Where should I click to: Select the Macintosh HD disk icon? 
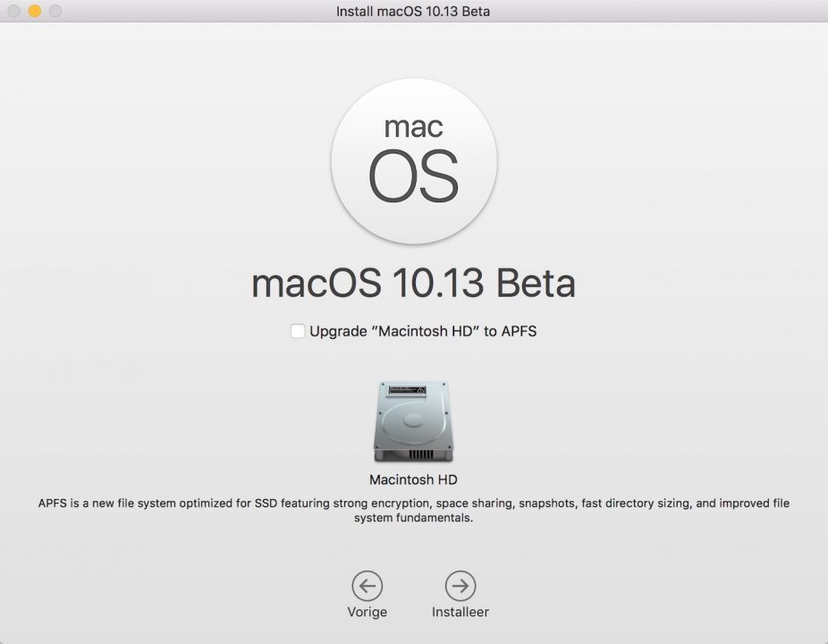[413, 421]
